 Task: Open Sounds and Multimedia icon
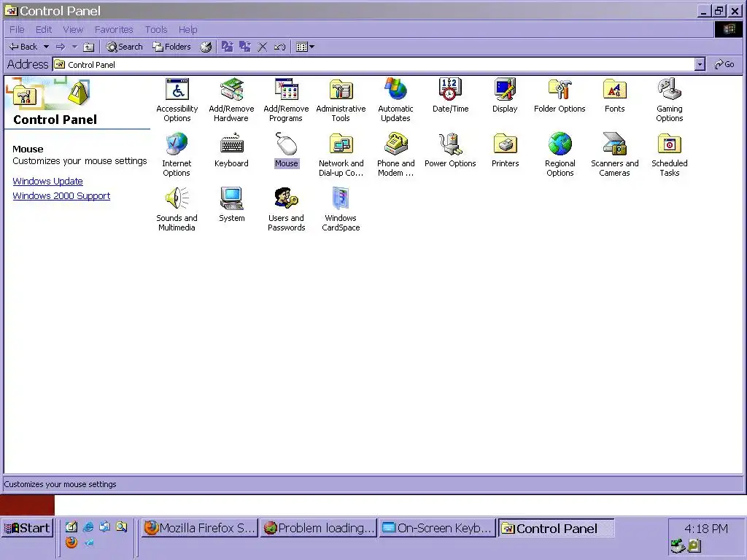177,198
